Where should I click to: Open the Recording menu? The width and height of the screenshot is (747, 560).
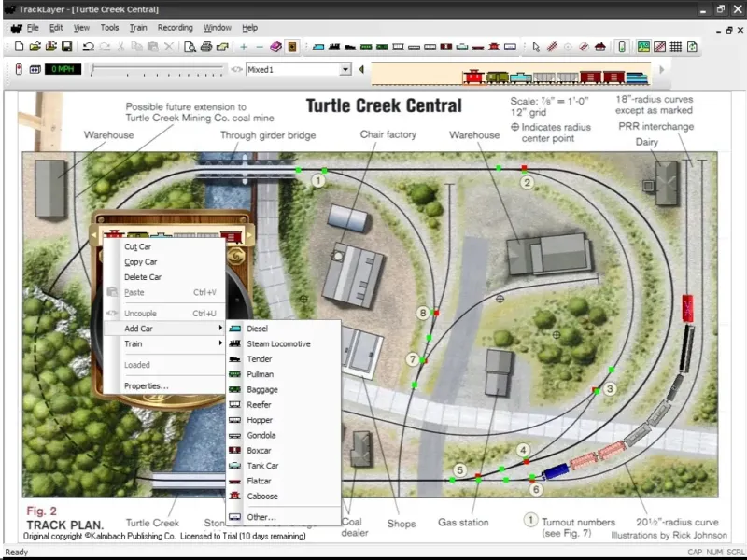pyautogui.click(x=175, y=28)
